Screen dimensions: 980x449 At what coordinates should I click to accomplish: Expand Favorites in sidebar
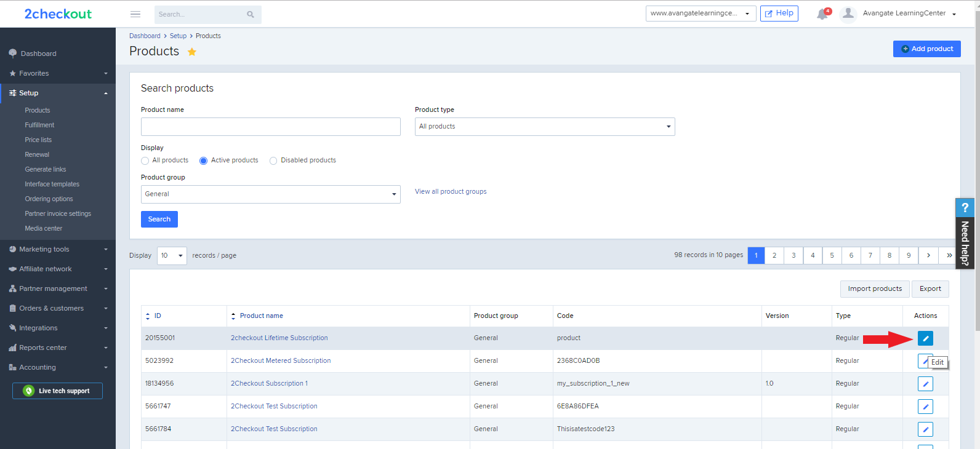(58, 73)
